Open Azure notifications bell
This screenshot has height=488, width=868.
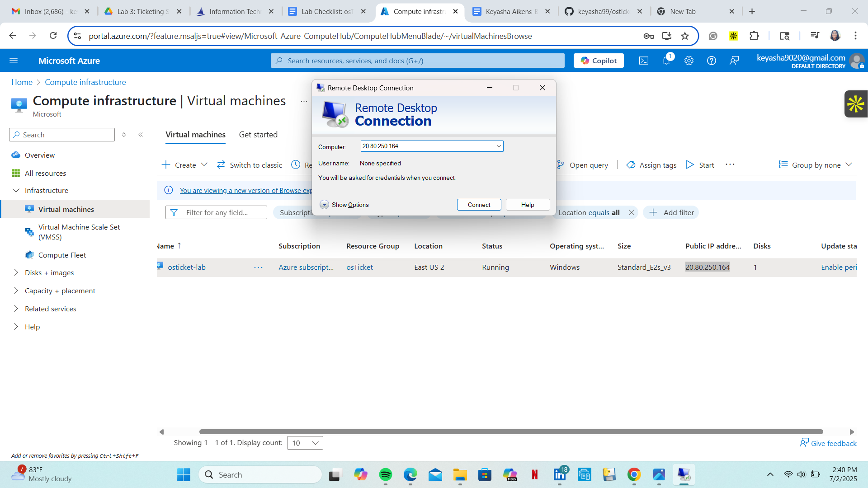click(666, 61)
